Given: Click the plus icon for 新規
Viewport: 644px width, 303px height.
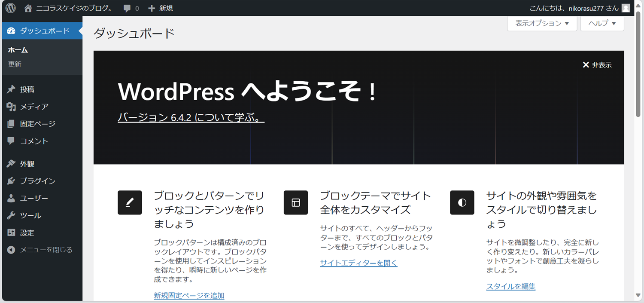Looking at the screenshot, I should (152, 8).
